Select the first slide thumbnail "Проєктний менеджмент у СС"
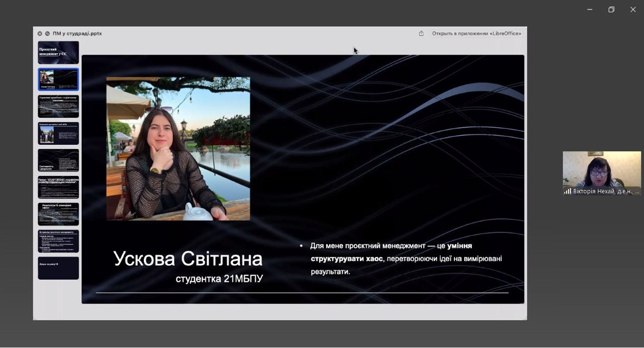Viewport: 644px width, 348px height. tap(58, 53)
